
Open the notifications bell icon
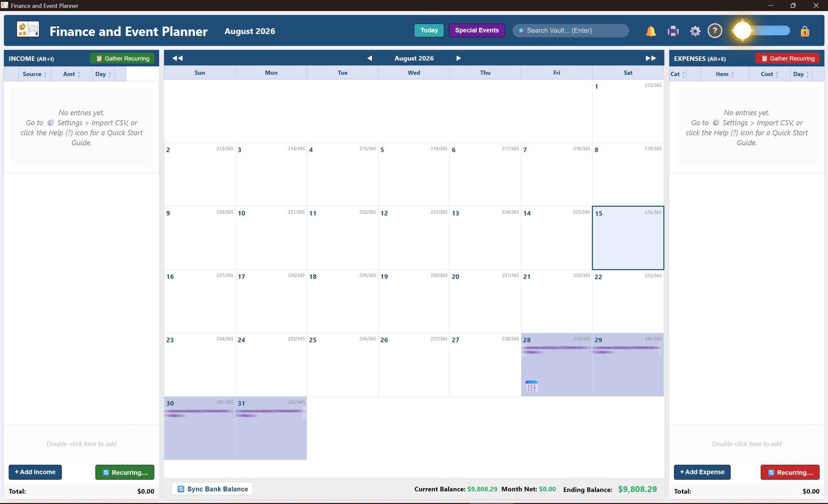tap(650, 31)
